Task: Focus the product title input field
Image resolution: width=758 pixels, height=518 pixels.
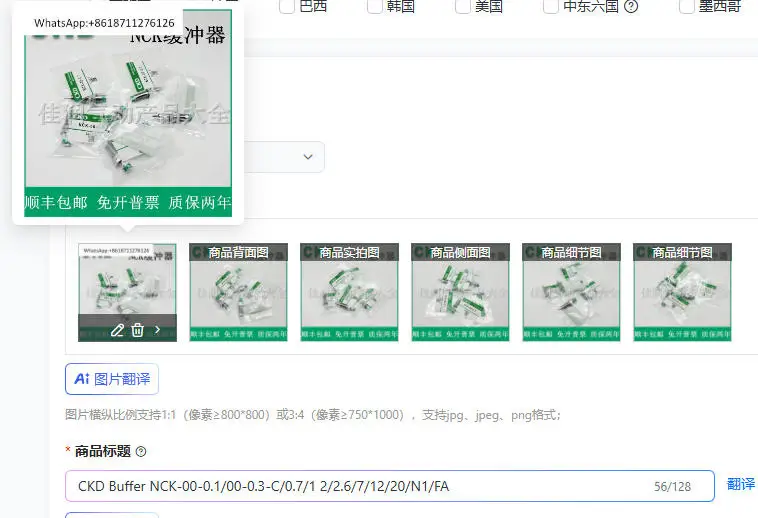Action: click(390, 486)
